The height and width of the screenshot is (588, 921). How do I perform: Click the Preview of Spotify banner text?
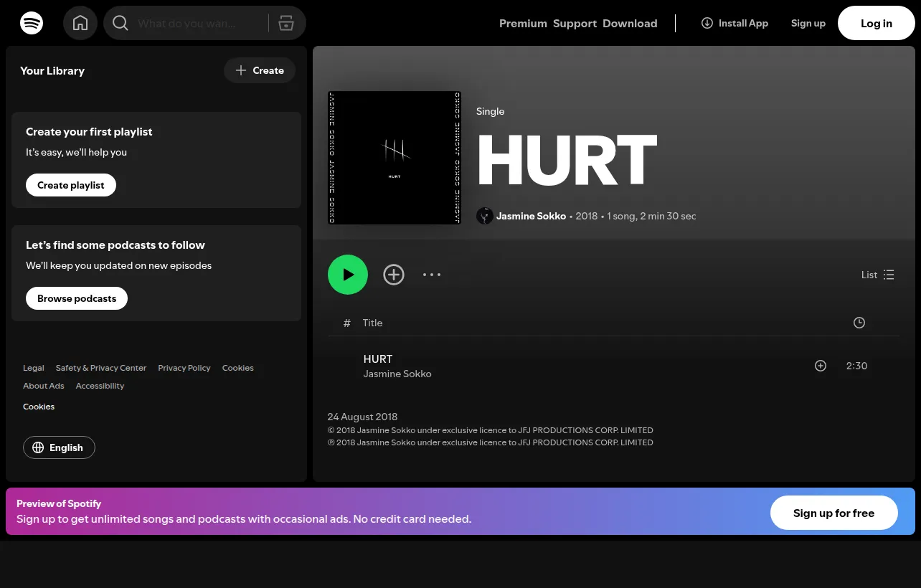coord(59,503)
